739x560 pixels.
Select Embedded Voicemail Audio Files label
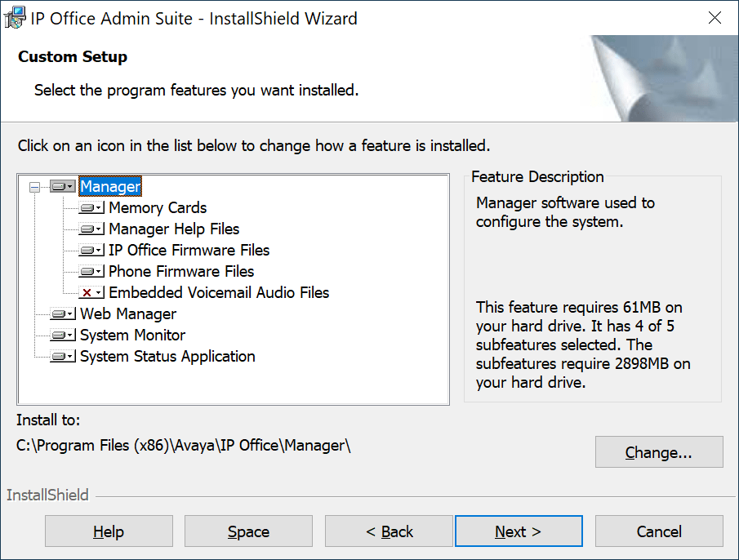tap(219, 292)
